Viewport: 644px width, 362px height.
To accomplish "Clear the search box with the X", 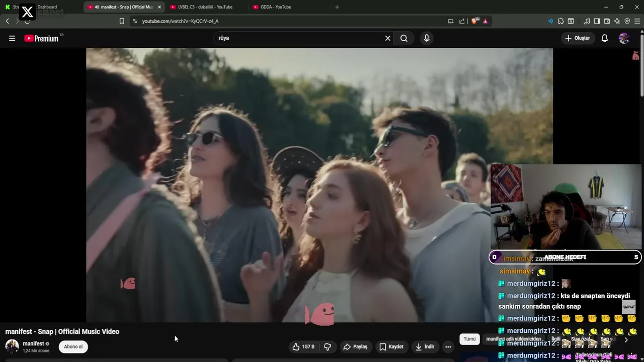I will [387, 38].
